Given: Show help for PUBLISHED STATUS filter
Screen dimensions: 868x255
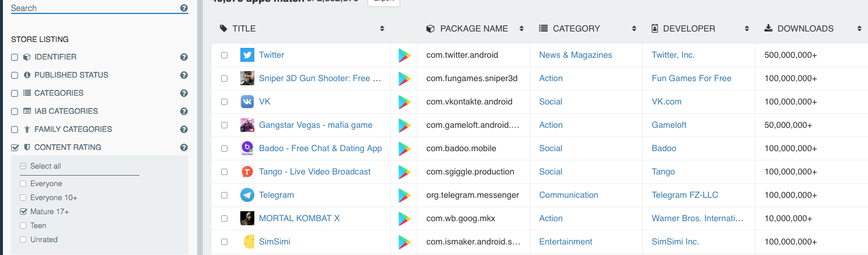Looking at the screenshot, I should coord(184,75).
